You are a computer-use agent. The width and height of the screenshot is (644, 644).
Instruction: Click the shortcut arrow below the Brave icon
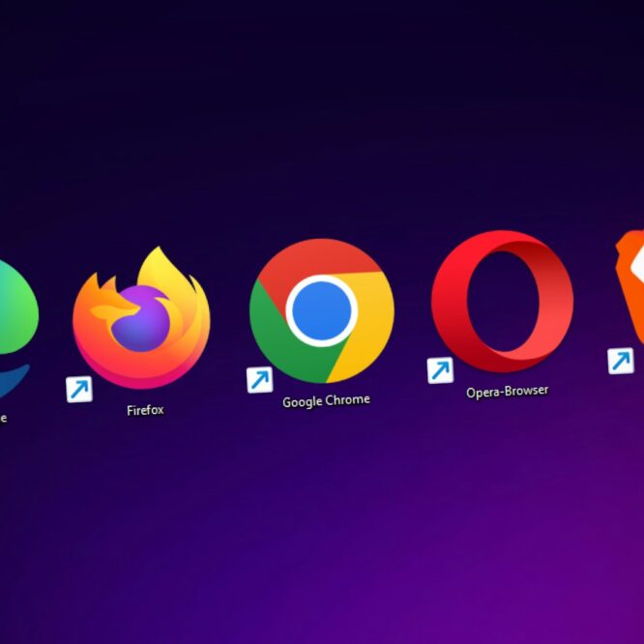tap(620, 361)
